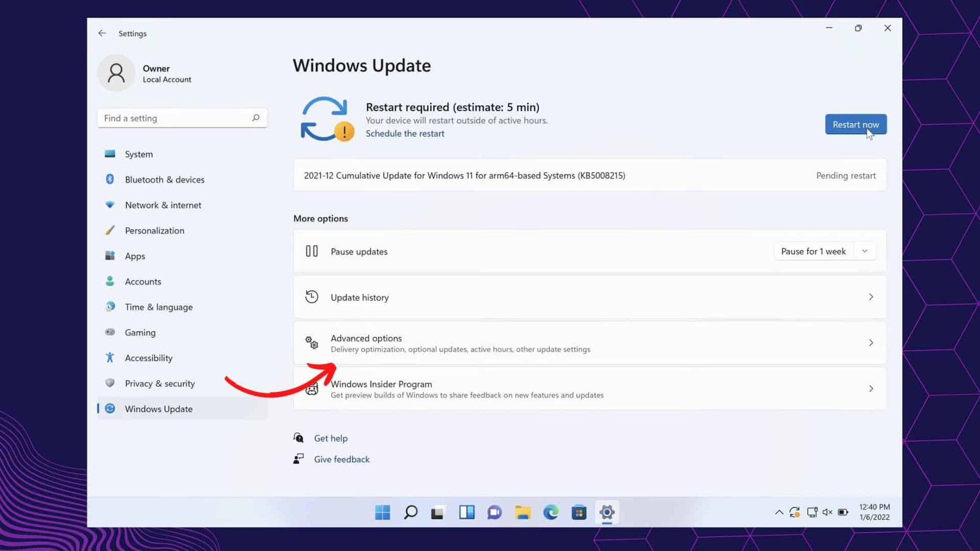Open Network & internet icon
Screen dimensions: 980x551
(110, 204)
